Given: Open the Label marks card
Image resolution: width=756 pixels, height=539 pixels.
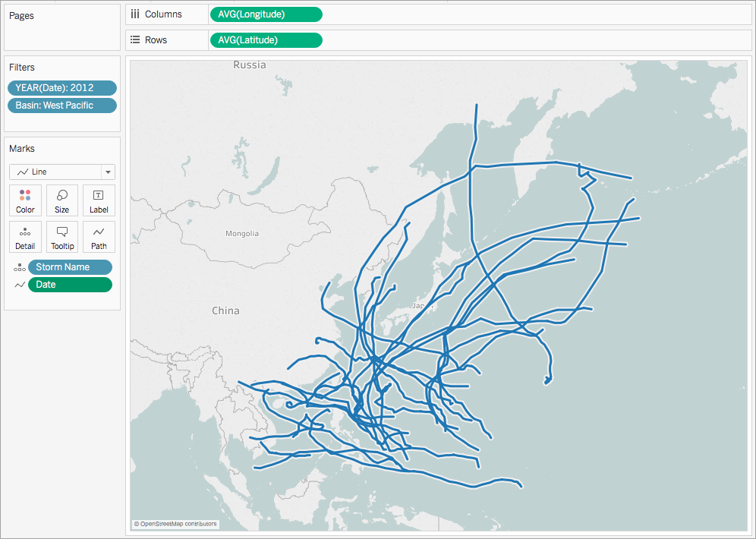Looking at the screenshot, I should [x=99, y=200].
